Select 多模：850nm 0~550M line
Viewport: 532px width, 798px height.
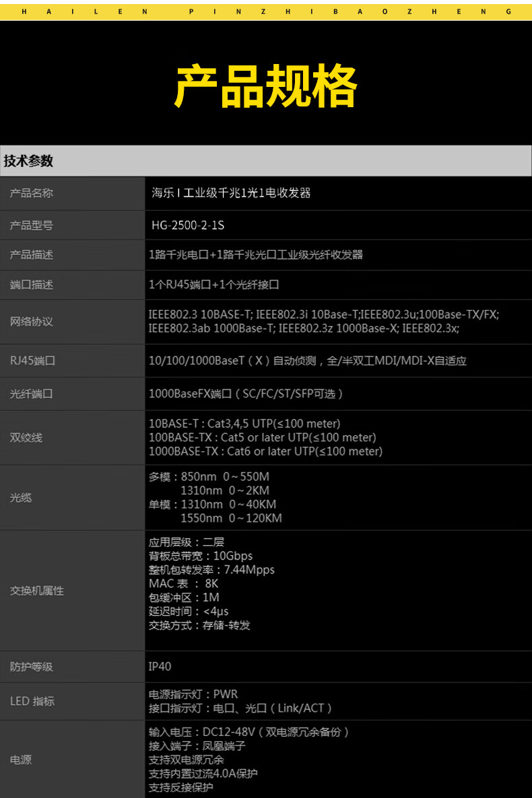point(209,477)
